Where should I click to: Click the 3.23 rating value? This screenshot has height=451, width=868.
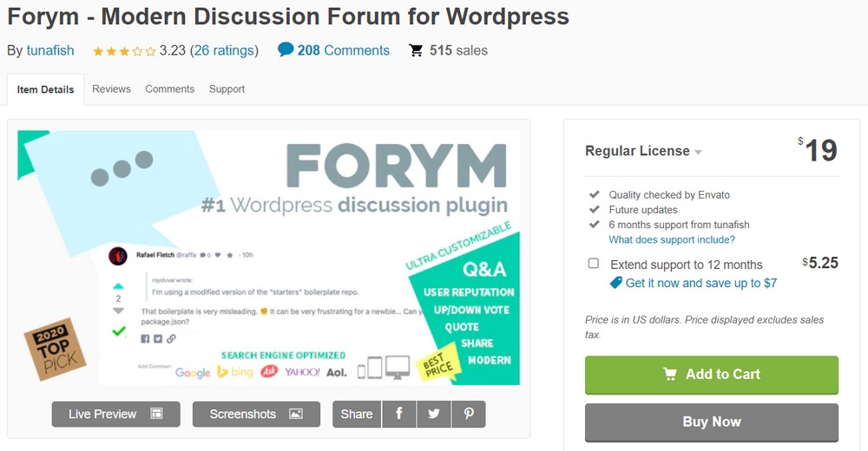pyautogui.click(x=172, y=50)
